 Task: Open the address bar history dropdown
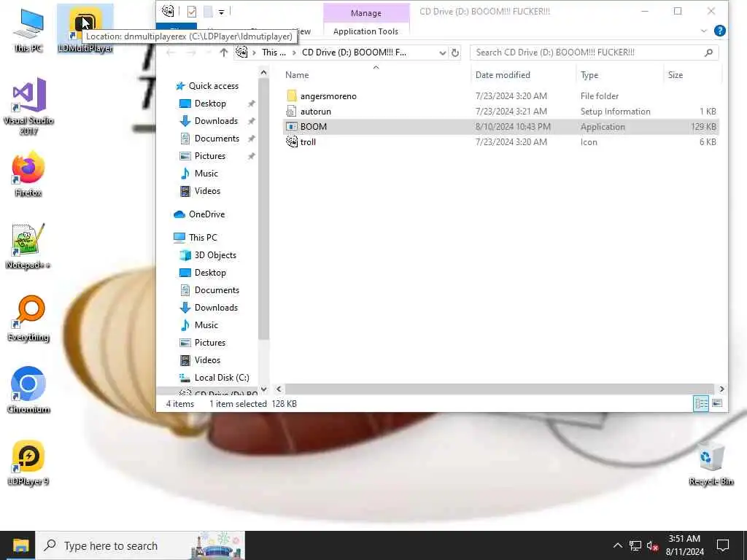(x=443, y=52)
